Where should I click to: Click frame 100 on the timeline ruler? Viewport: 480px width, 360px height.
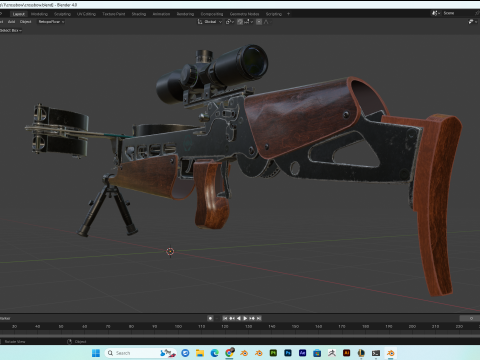pos(178,326)
